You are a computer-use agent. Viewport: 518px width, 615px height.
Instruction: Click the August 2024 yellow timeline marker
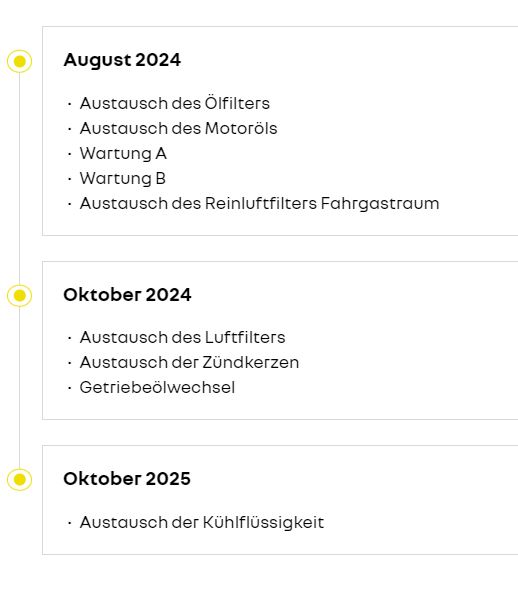19,61
